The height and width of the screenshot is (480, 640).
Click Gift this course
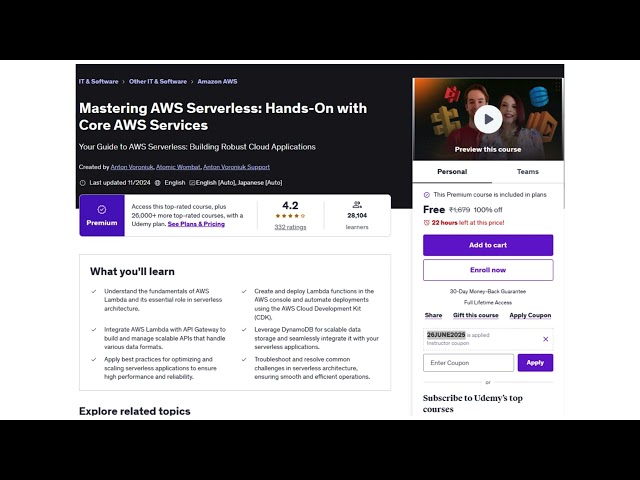click(476, 316)
